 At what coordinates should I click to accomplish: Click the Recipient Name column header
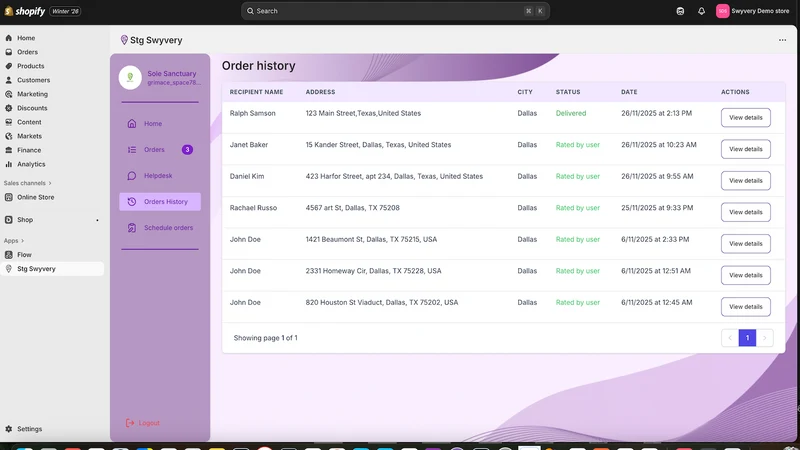[x=256, y=92]
